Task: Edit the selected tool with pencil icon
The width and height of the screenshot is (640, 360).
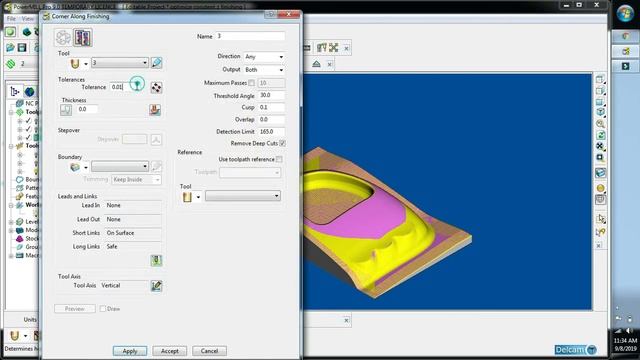Action: click(x=156, y=63)
